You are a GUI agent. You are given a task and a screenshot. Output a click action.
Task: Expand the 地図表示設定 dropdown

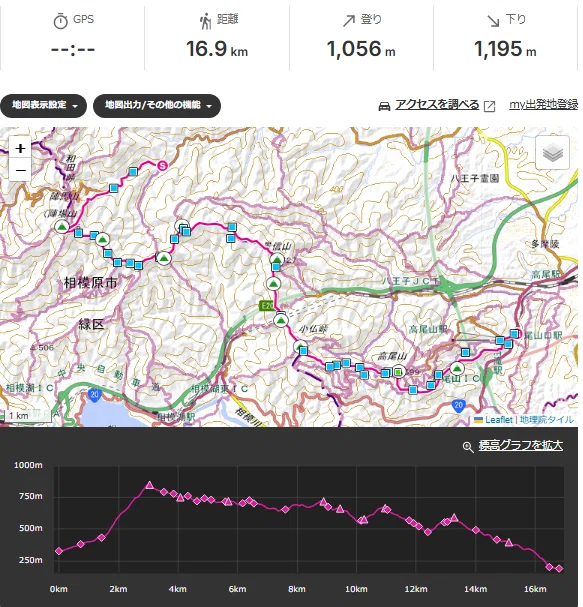coord(43,105)
